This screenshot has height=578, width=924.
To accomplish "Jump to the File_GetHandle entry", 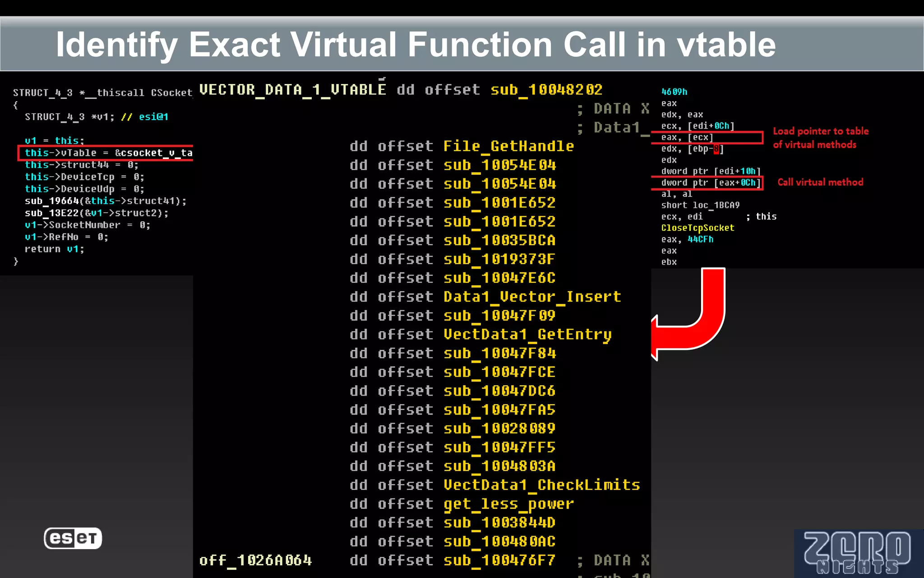I will point(508,146).
